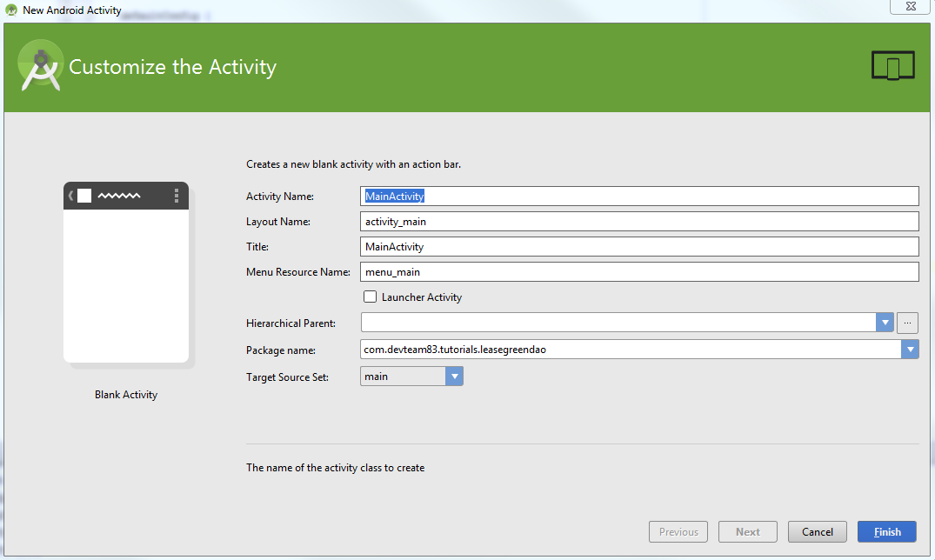Viewport: 935px width, 560px height.
Task: Click the Package name text field
Action: click(x=631, y=350)
